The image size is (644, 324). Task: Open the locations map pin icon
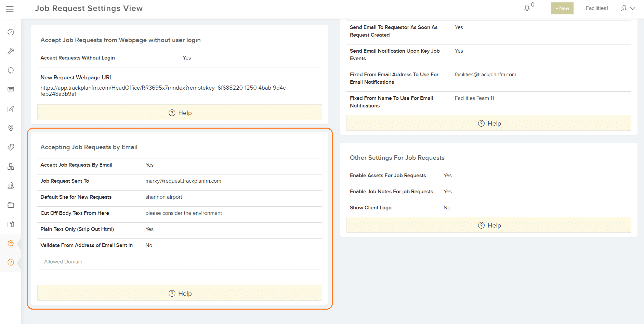pyautogui.click(x=11, y=128)
